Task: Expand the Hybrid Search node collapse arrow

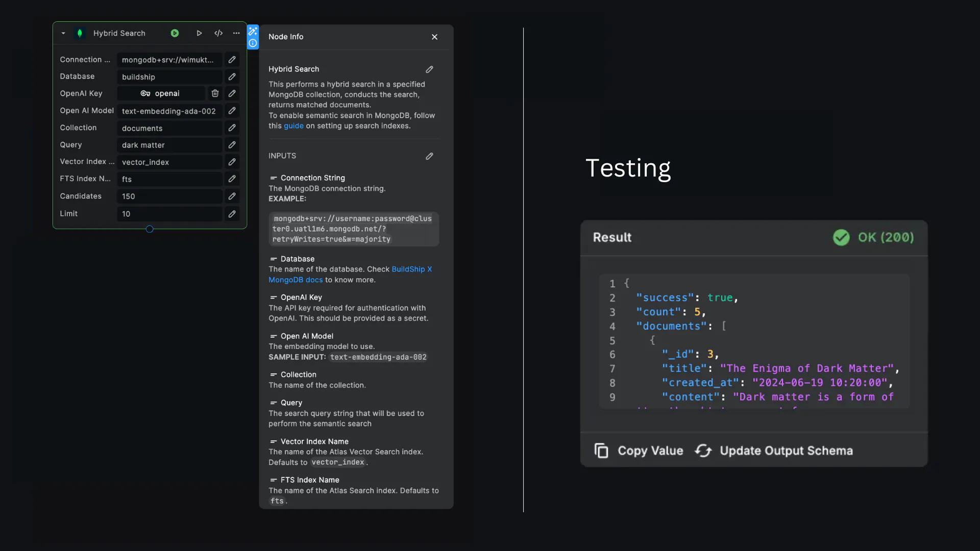Action: [x=63, y=32]
